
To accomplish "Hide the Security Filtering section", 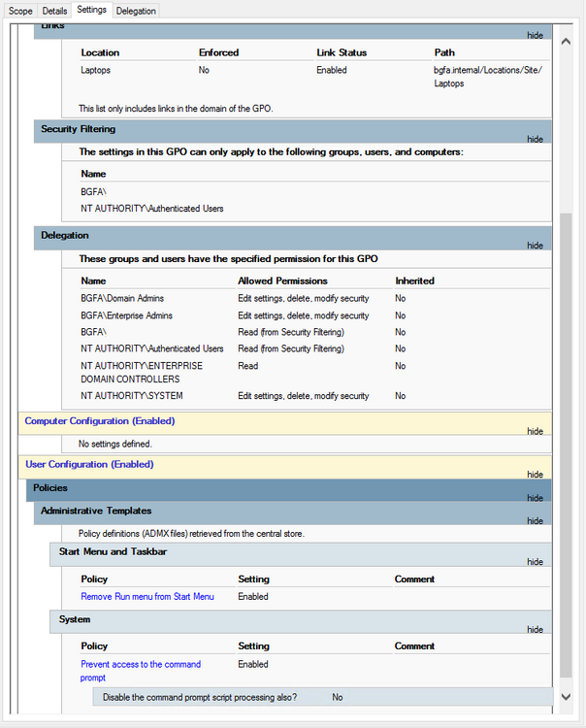I will click(x=535, y=139).
